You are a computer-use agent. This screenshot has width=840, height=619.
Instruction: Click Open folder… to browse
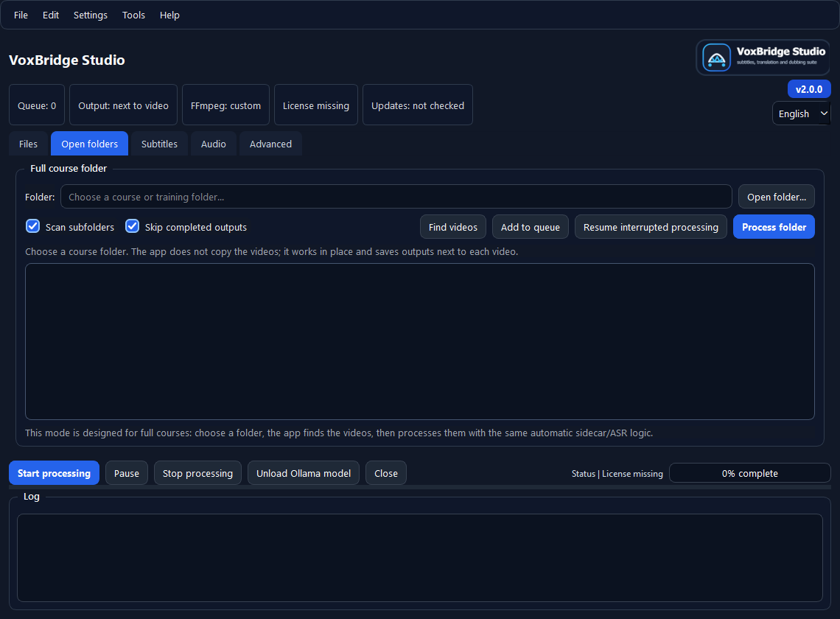coord(776,197)
